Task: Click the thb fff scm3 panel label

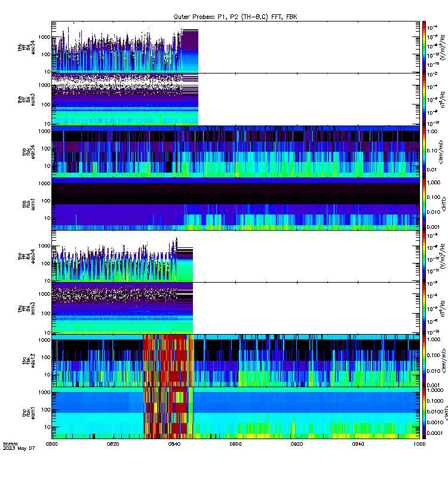Action: [x=26, y=99]
